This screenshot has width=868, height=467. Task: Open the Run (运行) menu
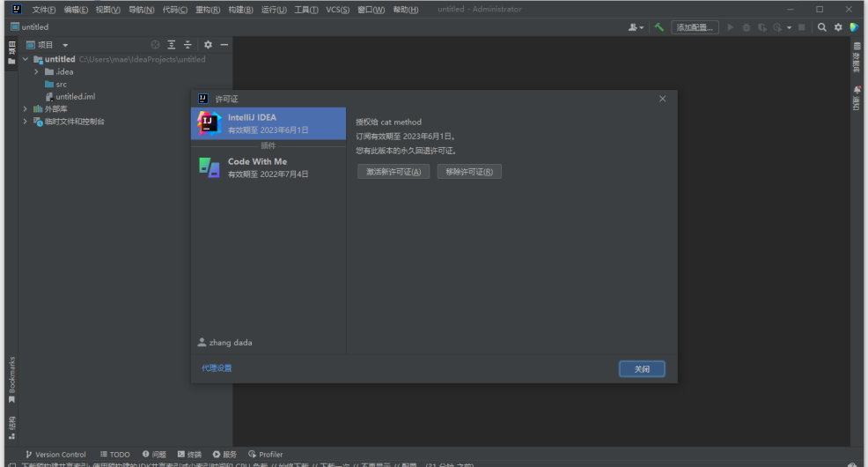click(274, 10)
